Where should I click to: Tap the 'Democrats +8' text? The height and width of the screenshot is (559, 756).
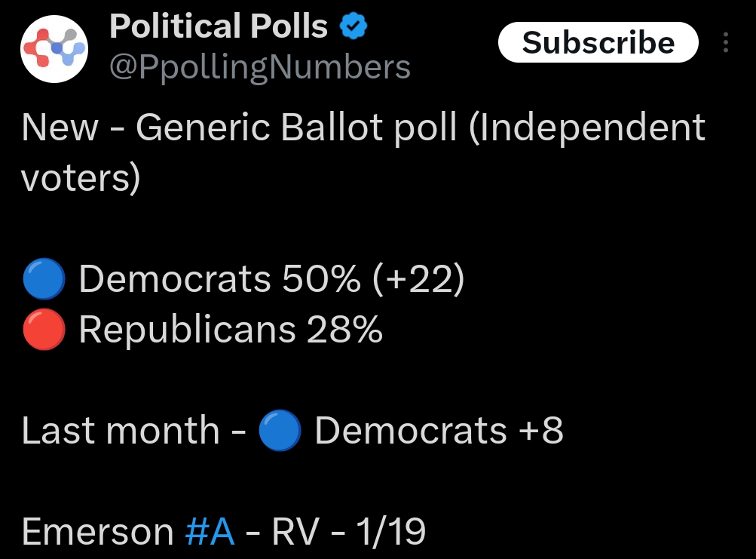pos(439,431)
